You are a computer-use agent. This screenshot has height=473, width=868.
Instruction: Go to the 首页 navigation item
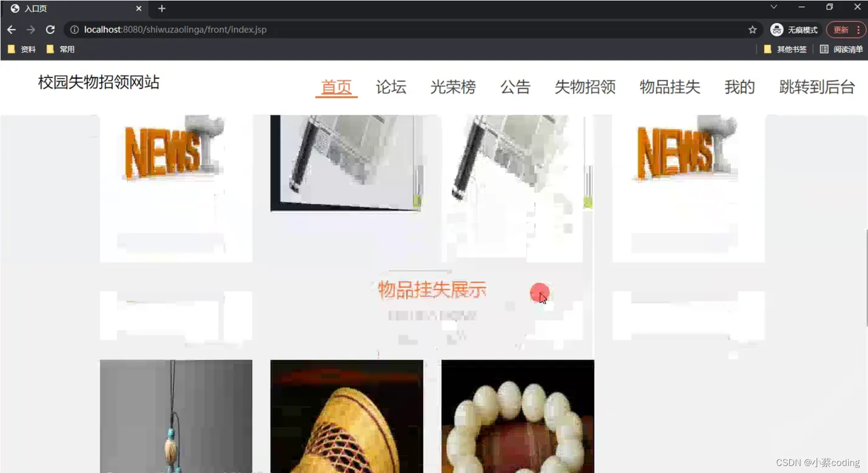(337, 87)
